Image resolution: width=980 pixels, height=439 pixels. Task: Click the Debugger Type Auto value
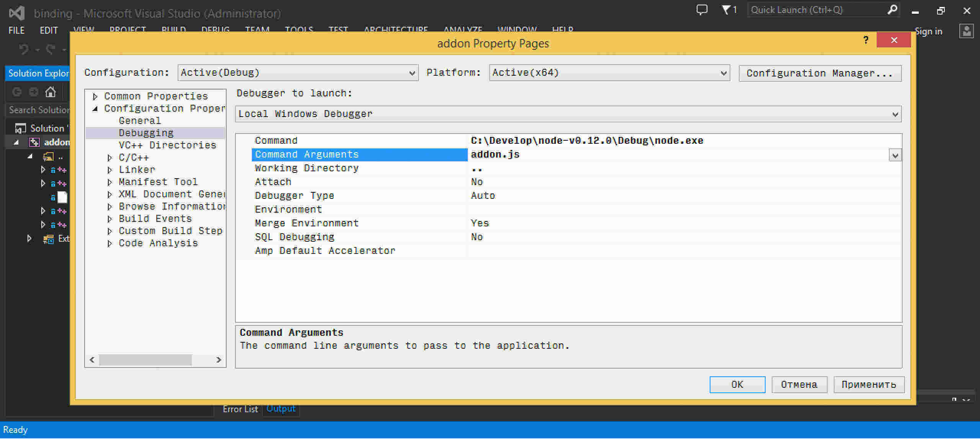tap(483, 196)
